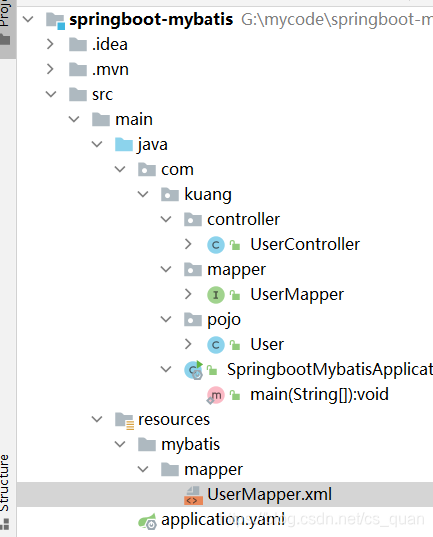
Task: Select the springboot-mybatis project name
Action: coord(151,20)
